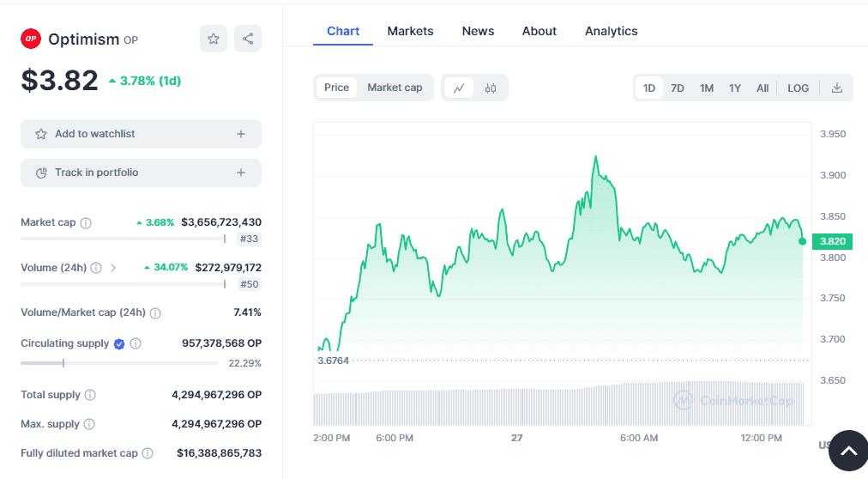Image resolution: width=868 pixels, height=479 pixels.
Task: Switch to the Chart tab
Action: (x=343, y=31)
